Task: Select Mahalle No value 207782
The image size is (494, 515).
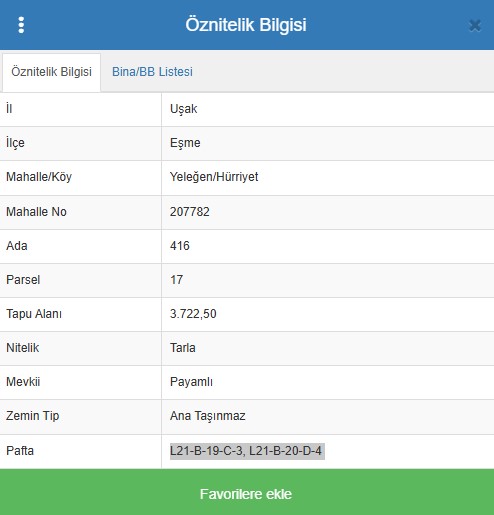Action: [x=190, y=212]
